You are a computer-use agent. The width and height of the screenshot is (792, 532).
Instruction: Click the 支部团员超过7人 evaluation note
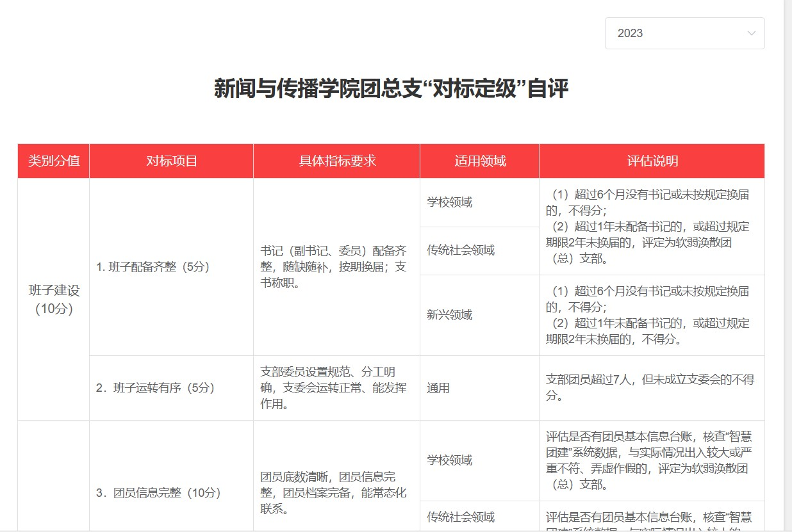650,387
